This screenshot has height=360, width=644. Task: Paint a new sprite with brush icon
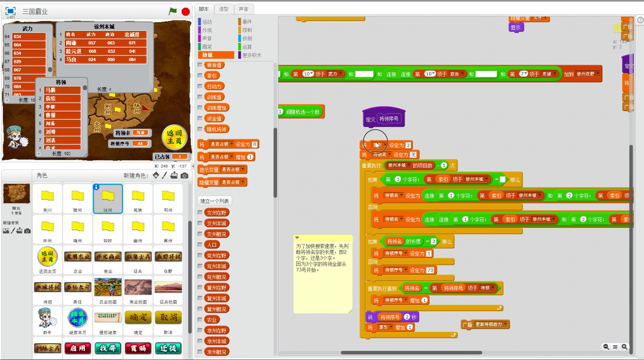pyautogui.click(x=164, y=175)
